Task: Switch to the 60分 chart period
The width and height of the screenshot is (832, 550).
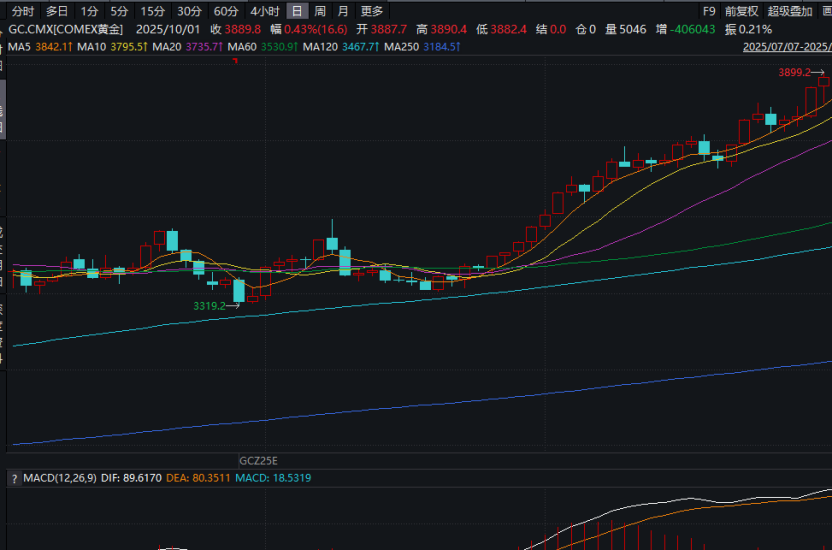Action: tap(226, 11)
